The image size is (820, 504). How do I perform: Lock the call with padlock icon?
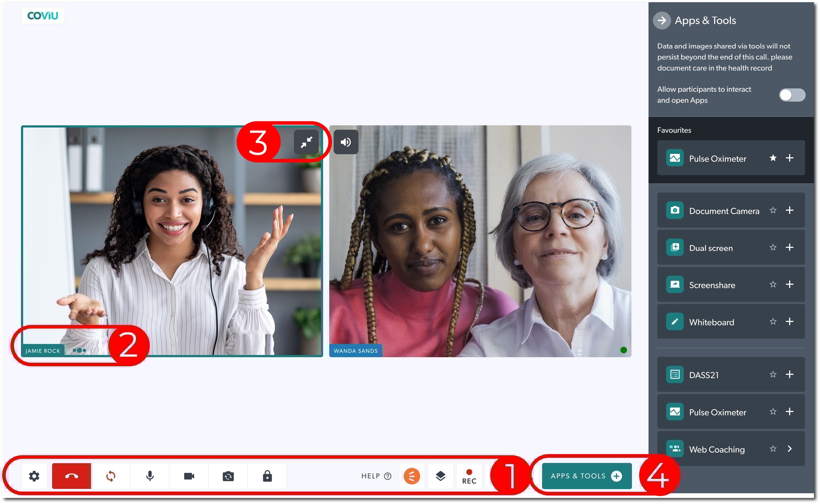coord(267,476)
